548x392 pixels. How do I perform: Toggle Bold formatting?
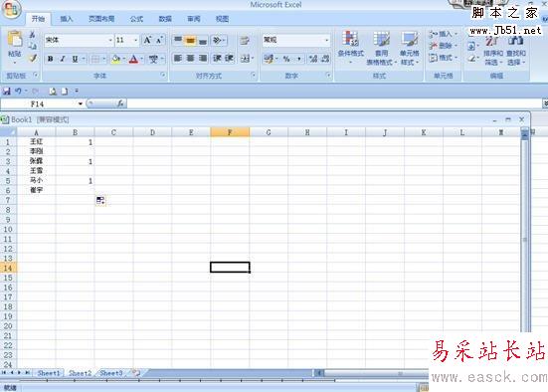[x=51, y=59]
